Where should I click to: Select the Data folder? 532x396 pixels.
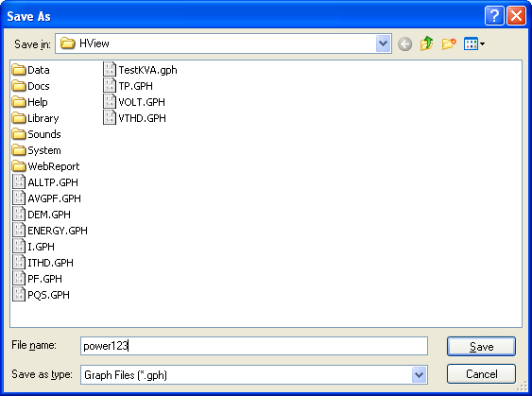tap(30, 70)
